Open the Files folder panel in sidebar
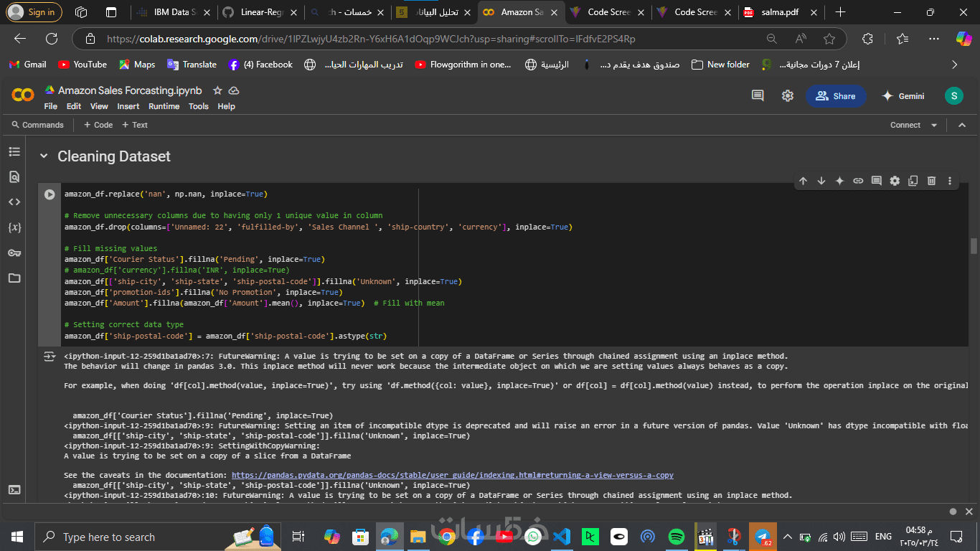This screenshot has width=980, height=551. coord(14,278)
